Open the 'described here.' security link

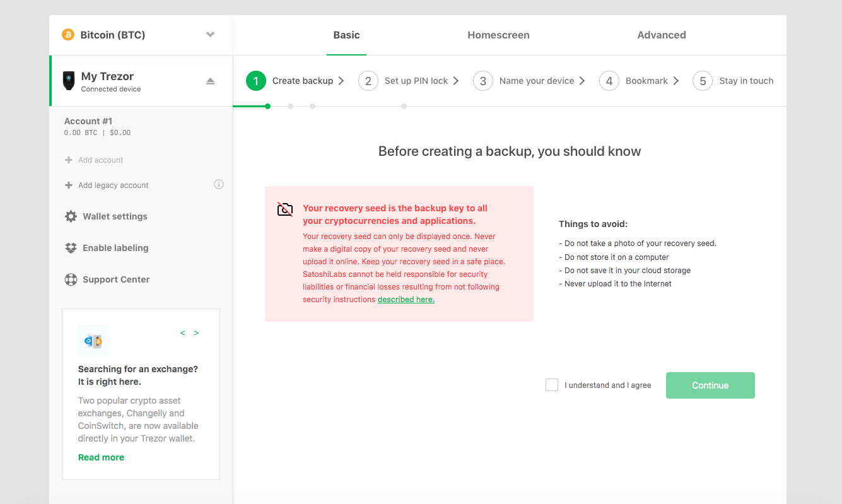pos(406,300)
